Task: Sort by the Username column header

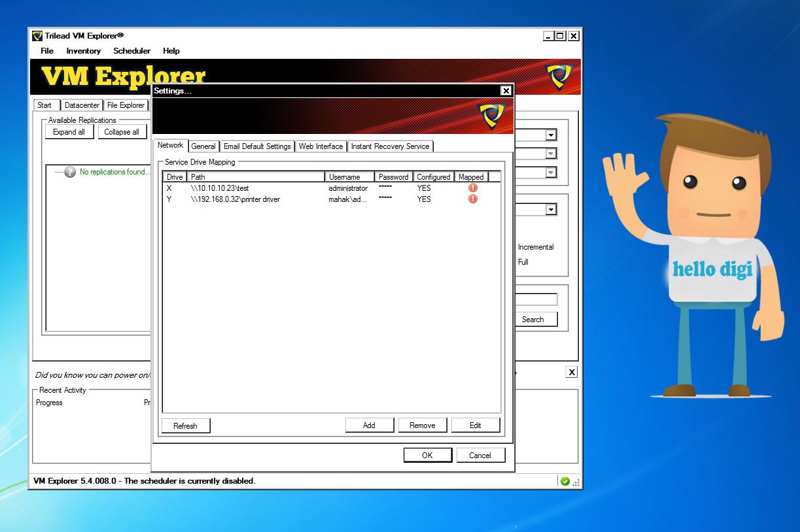Action: pyautogui.click(x=350, y=177)
